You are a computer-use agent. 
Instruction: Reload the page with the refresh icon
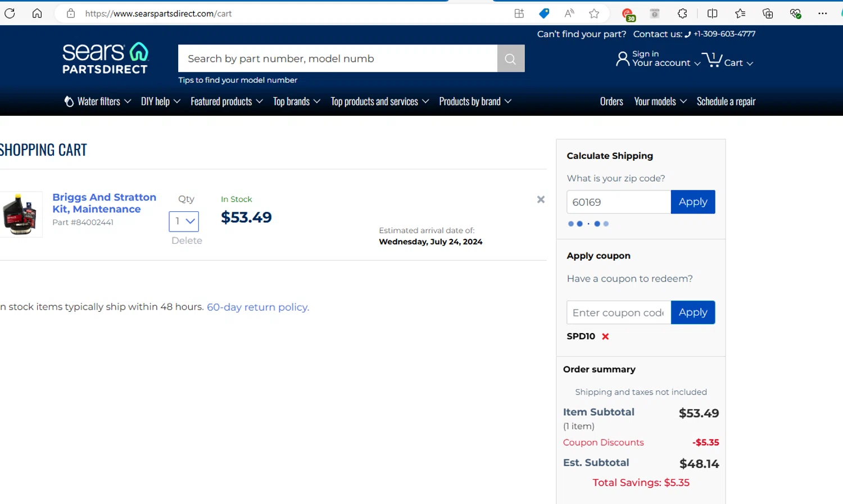pos(10,13)
